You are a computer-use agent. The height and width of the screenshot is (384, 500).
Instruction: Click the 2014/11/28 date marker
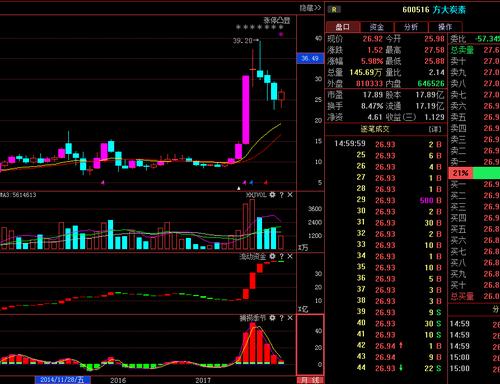(x=62, y=380)
